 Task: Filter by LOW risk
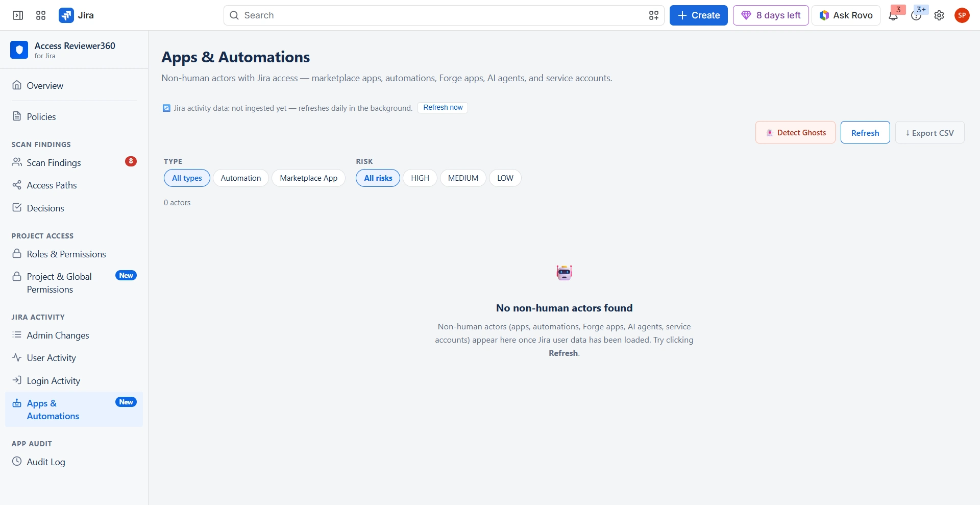pyautogui.click(x=505, y=178)
